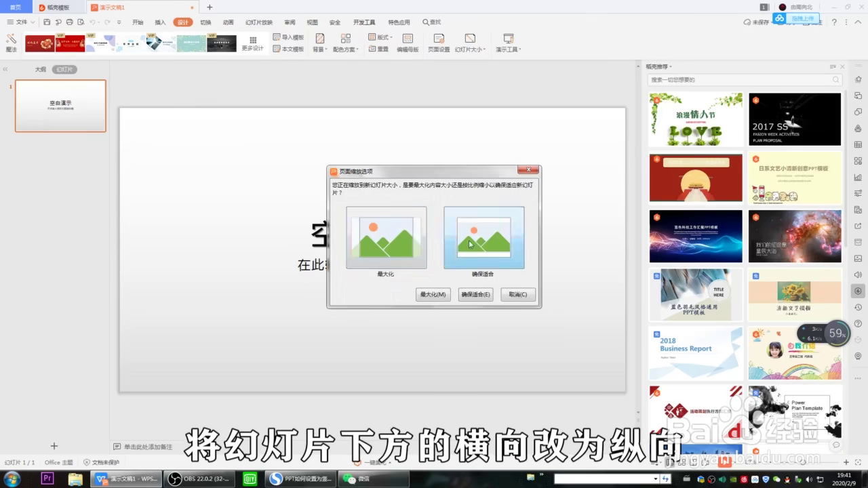This screenshot has width=868, height=488.
Task: Click the notes area 单击此处添加备注
Action: 143,447
